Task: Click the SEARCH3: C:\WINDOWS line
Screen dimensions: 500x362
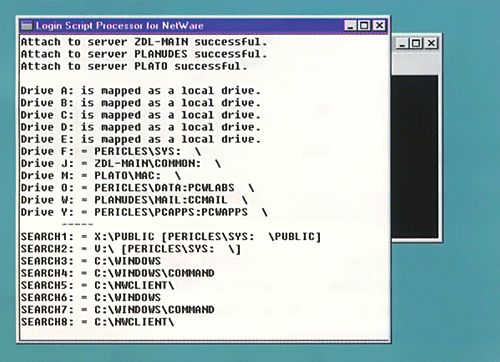Action: pyautogui.click(x=91, y=261)
